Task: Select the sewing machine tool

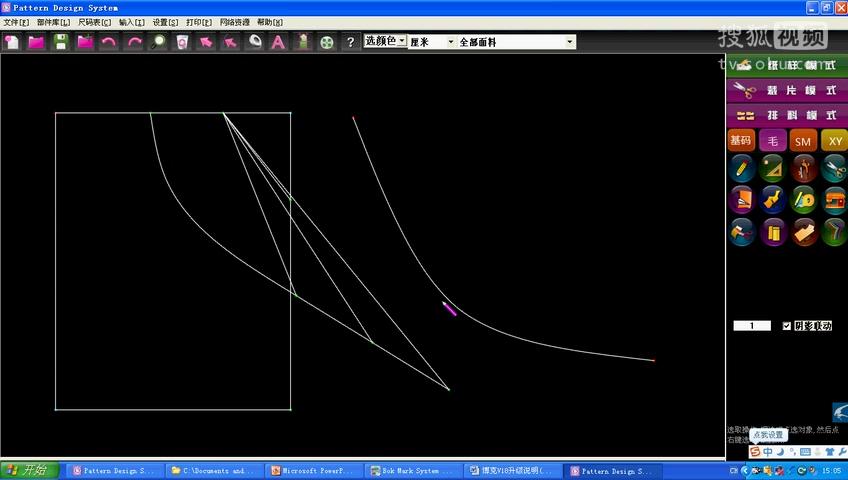Action: coord(834,200)
